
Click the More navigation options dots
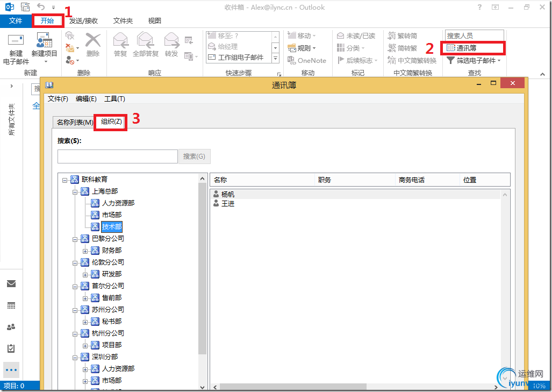pos(11,370)
